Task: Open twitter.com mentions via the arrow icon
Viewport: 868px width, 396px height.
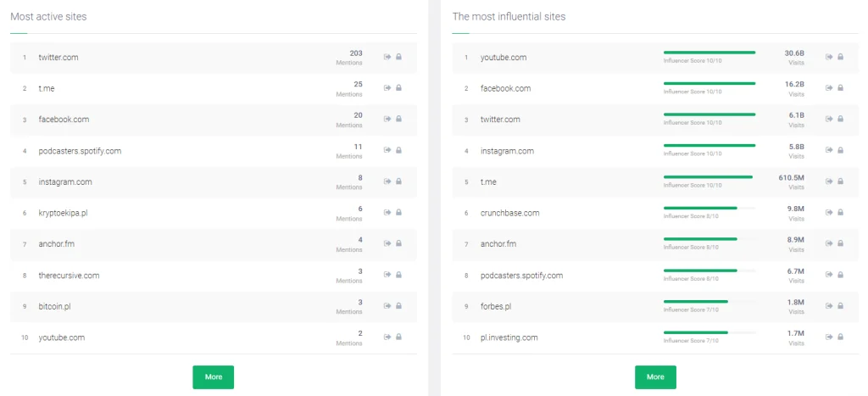Action: 387,57
